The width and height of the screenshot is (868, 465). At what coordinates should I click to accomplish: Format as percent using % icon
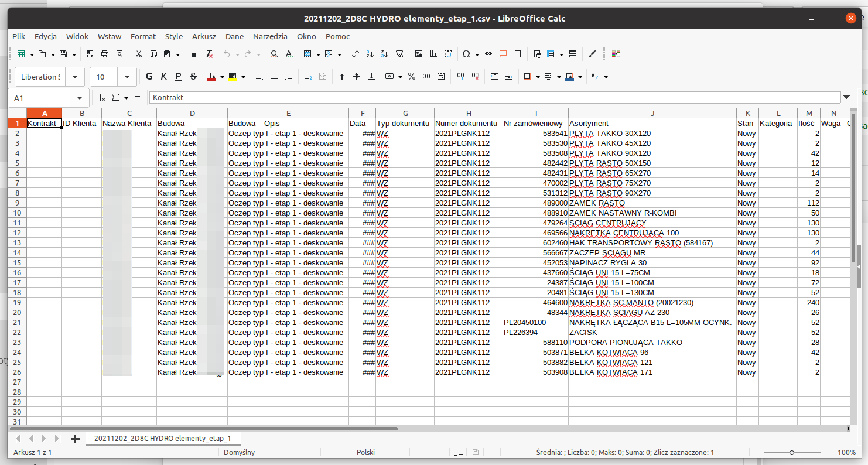pyautogui.click(x=411, y=77)
